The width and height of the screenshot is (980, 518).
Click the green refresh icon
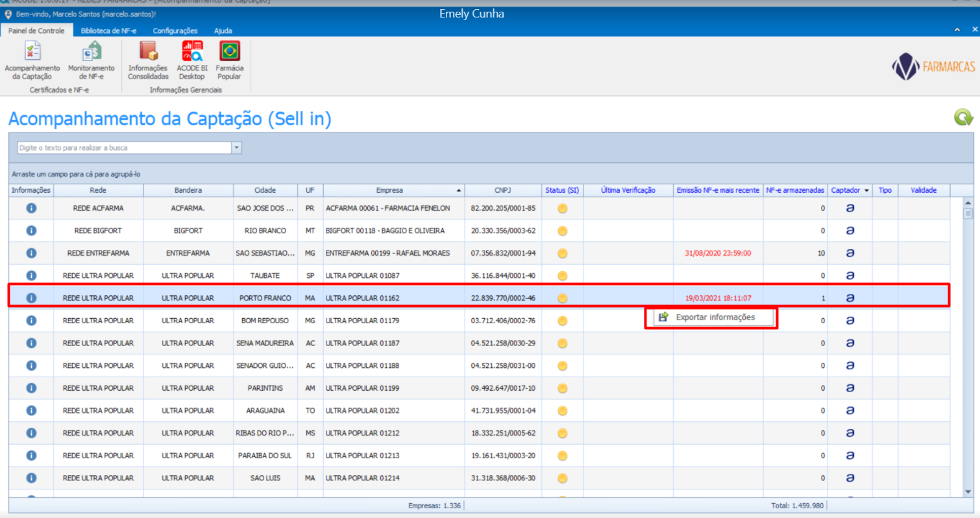pyautogui.click(x=963, y=117)
